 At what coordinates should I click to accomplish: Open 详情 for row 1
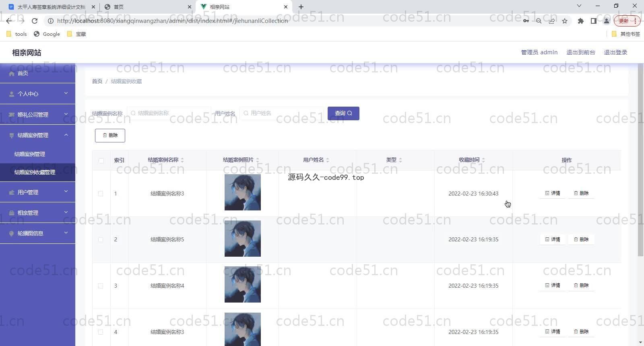click(x=553, y=193)
